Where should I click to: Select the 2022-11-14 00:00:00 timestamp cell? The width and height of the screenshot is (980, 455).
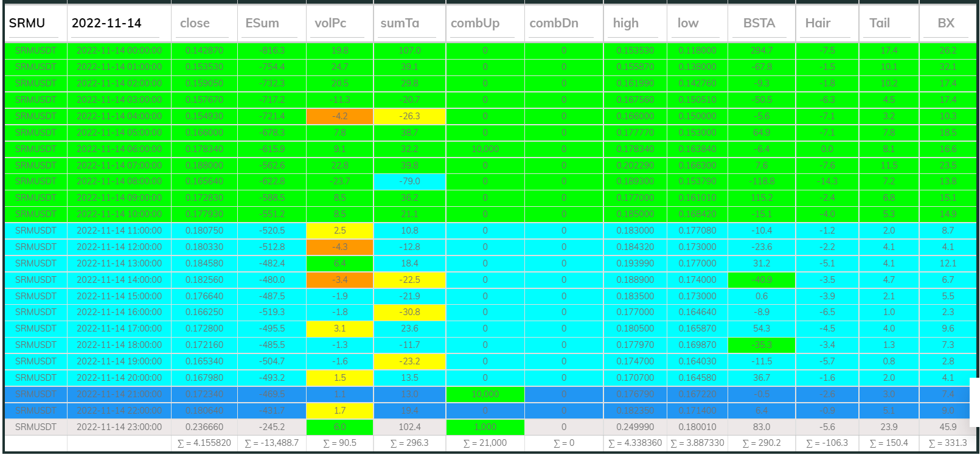119,50
